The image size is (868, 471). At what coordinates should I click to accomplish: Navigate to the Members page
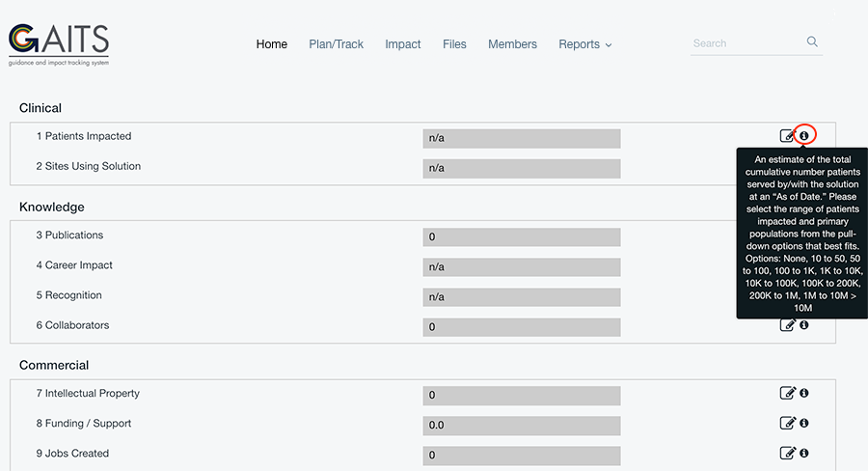513,44
